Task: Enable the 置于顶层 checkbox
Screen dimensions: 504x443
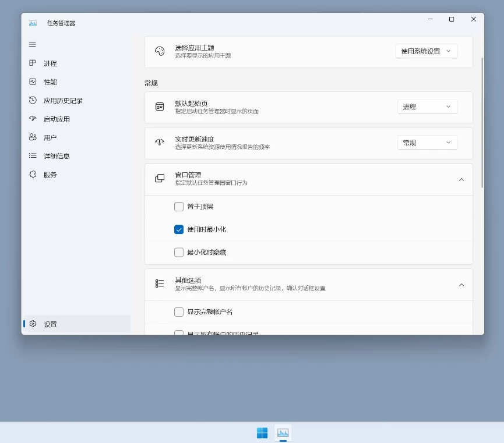Action: (179, 206)
